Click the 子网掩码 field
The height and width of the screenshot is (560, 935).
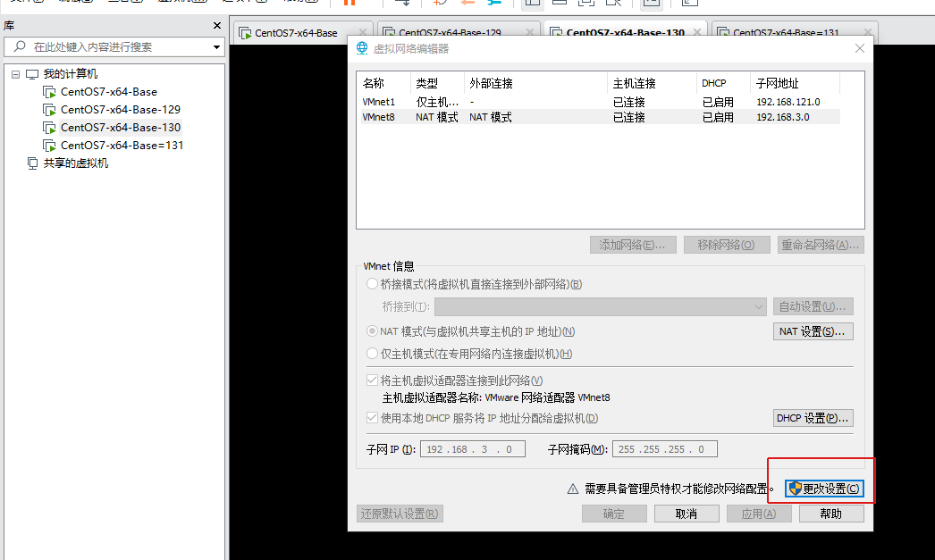pyautogui.click(x=664, y=449)
